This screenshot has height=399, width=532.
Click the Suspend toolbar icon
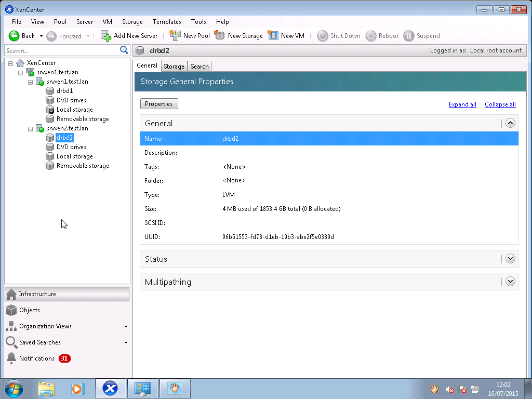point(409,36)
